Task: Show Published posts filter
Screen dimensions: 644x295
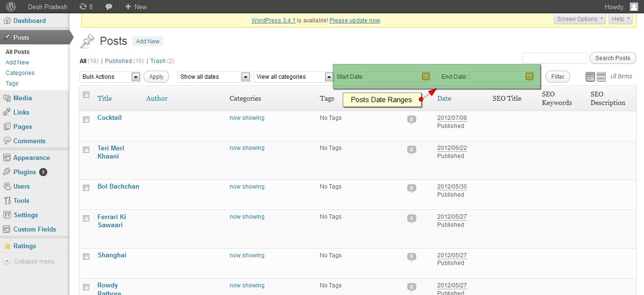Action: click(x=118, y=61)
